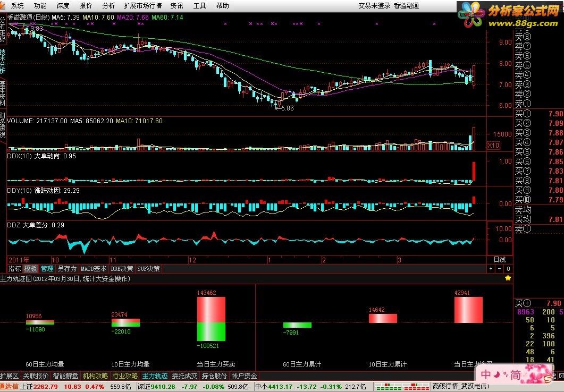Click the 0 reset chart button

508,268
